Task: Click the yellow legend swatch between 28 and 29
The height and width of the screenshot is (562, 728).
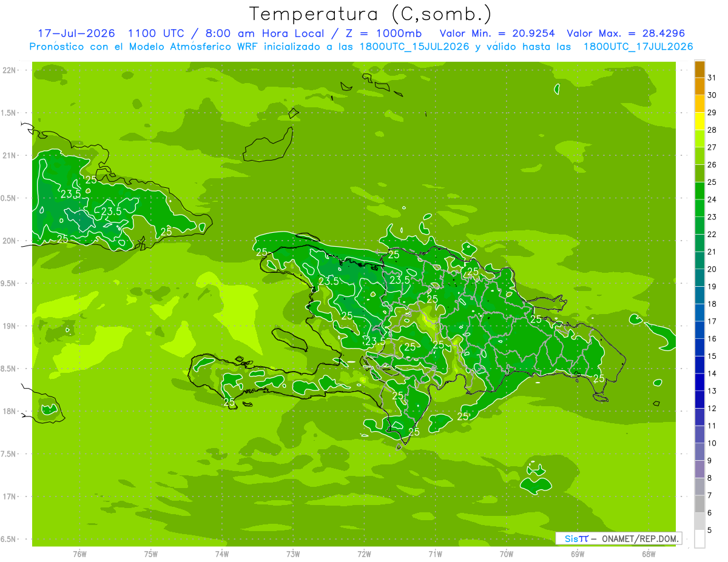Action: pos(699,121)
